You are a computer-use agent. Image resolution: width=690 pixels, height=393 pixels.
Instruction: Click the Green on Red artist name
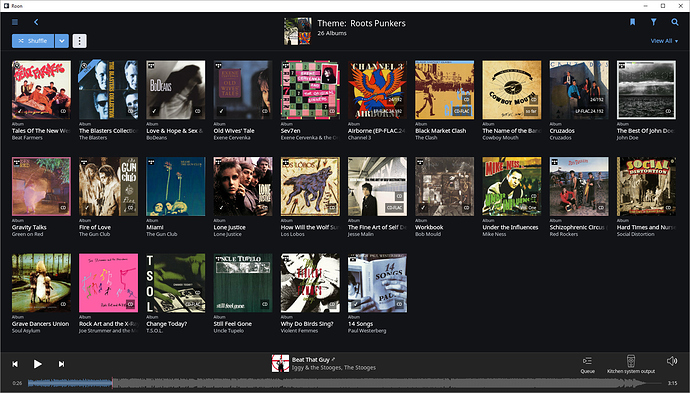[27, 234]
